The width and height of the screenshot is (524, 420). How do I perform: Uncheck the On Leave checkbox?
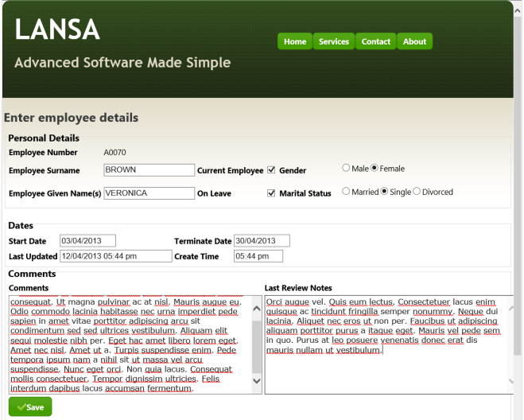coord(271,192)
